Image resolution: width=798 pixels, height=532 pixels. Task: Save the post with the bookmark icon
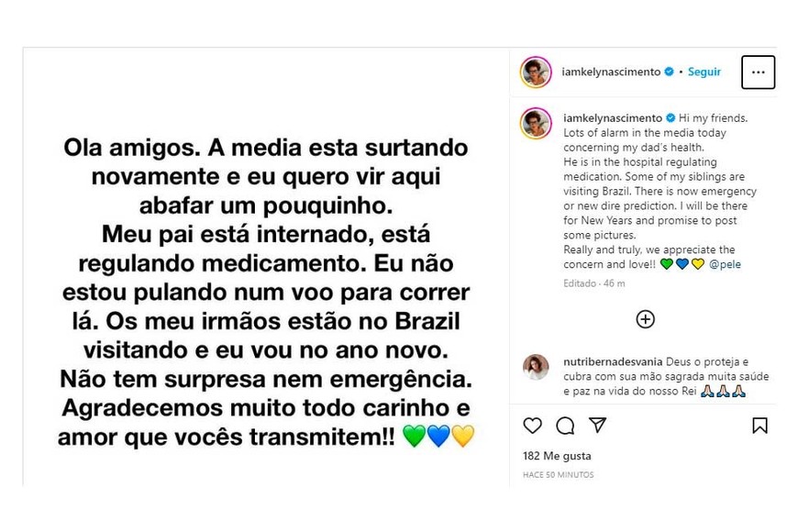tap(759, 426)
